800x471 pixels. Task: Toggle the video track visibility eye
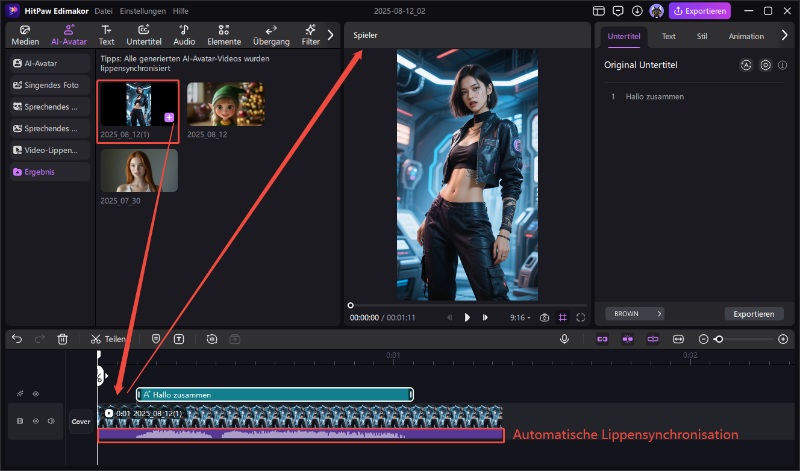click(36, 421)
